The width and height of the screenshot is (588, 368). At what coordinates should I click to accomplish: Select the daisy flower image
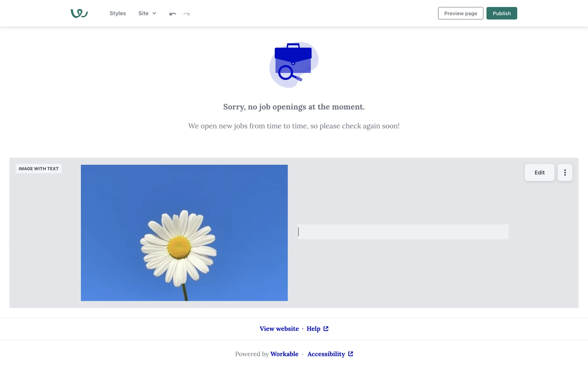pos(184,232)
